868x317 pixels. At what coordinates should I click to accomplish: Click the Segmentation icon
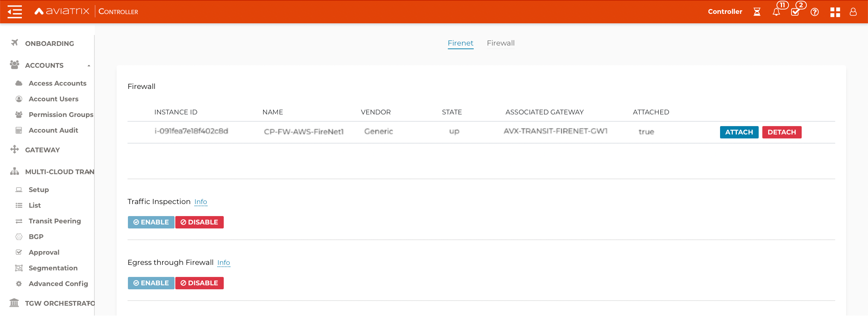(x=19, y=268)
